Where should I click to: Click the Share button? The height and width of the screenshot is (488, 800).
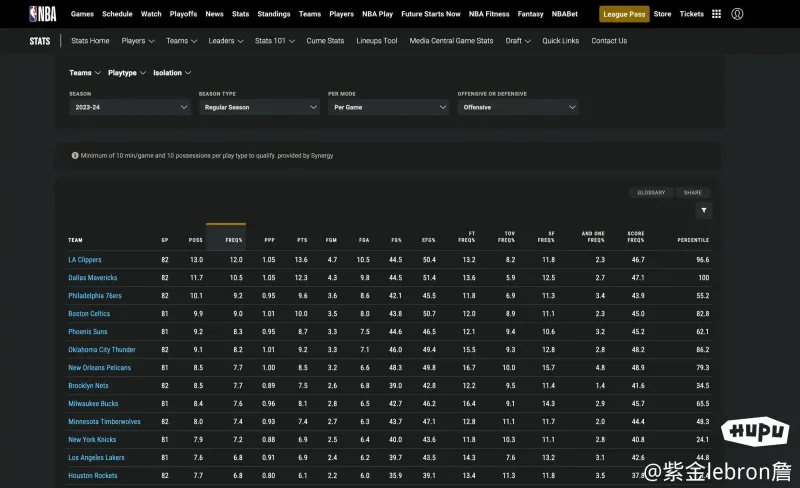[x=692, y=192]
